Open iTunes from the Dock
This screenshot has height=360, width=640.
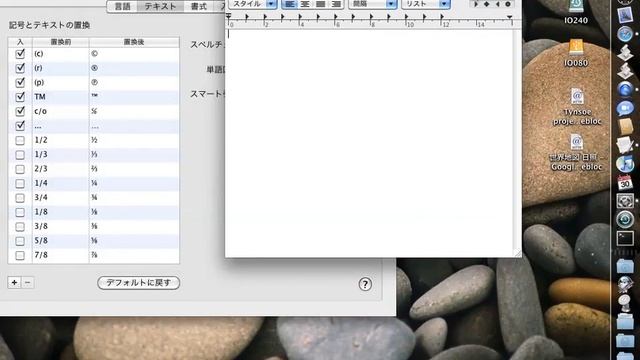624,164
